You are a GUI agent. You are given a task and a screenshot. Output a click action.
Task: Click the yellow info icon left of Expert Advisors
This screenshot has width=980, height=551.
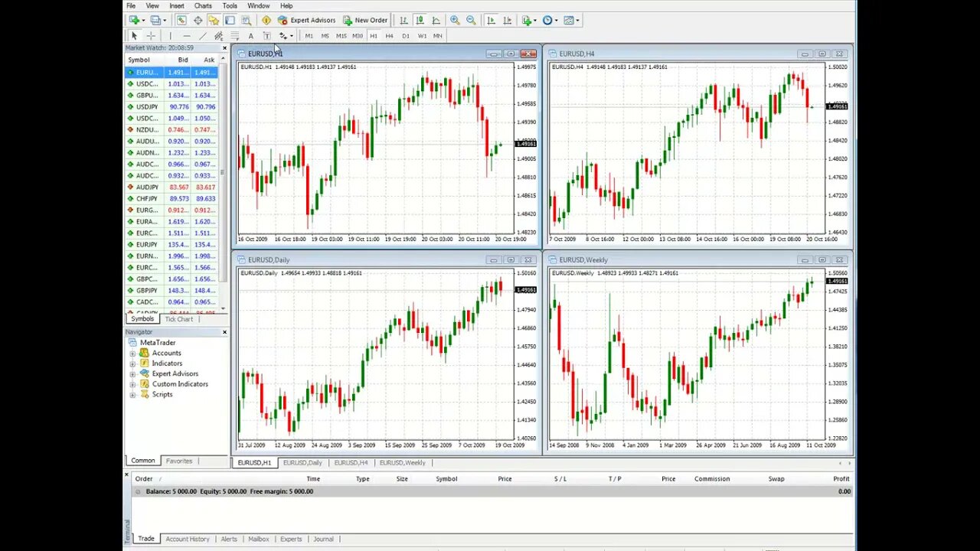coord(266,20)
